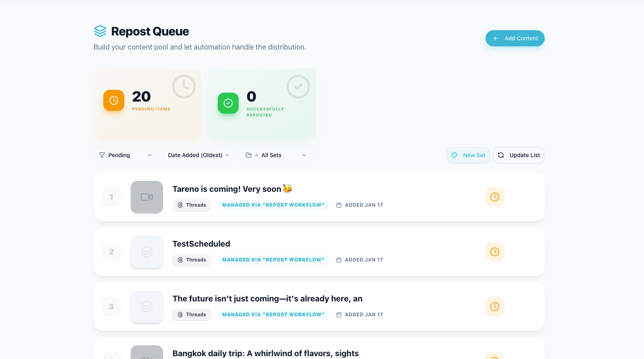Select the Threads badge in Tareno row

[x=192, y=205]
